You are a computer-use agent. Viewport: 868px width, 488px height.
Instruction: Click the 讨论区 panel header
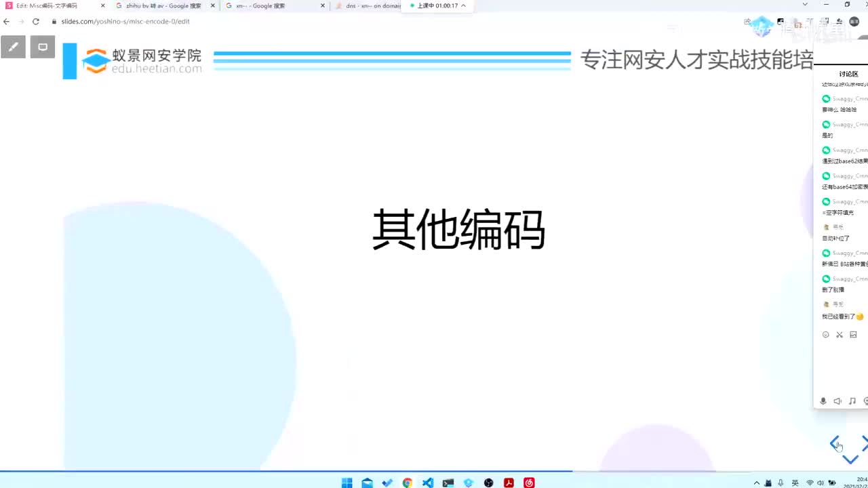tap(848, 74)
